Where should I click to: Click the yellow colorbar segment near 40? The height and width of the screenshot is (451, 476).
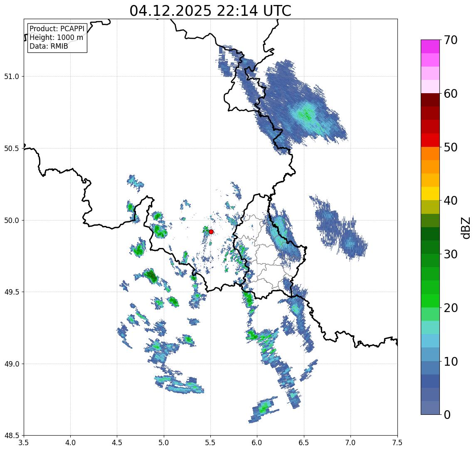[x=430, y=193]
